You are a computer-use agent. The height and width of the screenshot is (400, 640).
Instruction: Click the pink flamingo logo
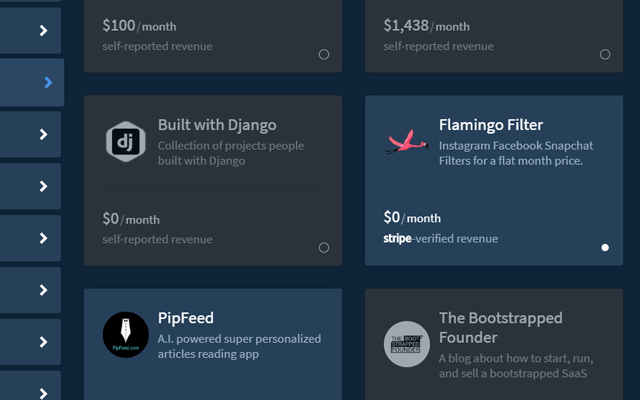coord(406,142)
